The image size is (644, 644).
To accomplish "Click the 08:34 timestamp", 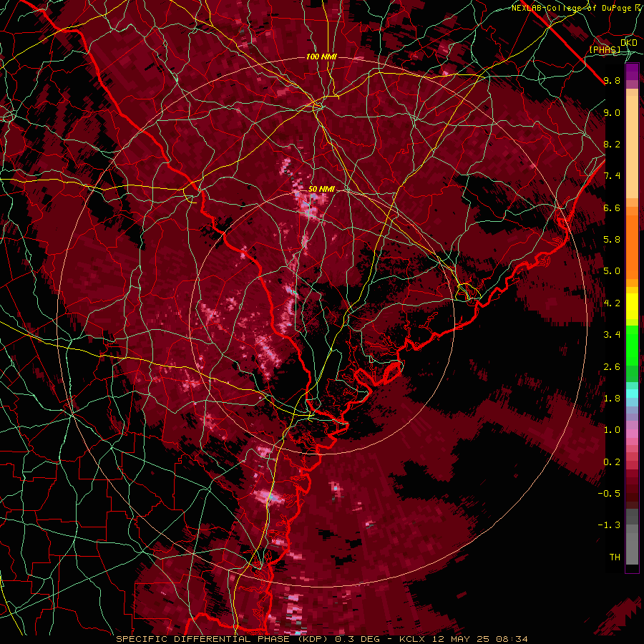I will 512,639.
